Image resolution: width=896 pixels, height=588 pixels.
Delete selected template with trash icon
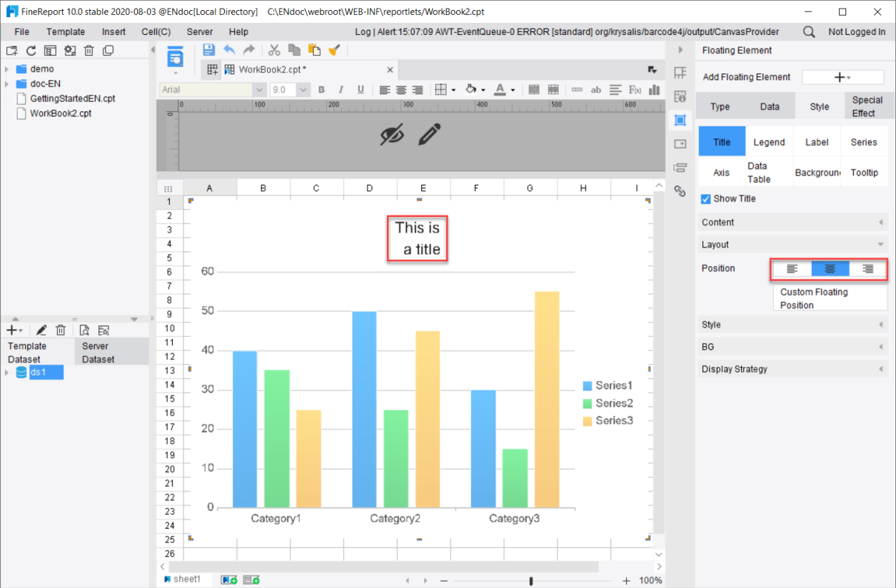tap(89, 51)
